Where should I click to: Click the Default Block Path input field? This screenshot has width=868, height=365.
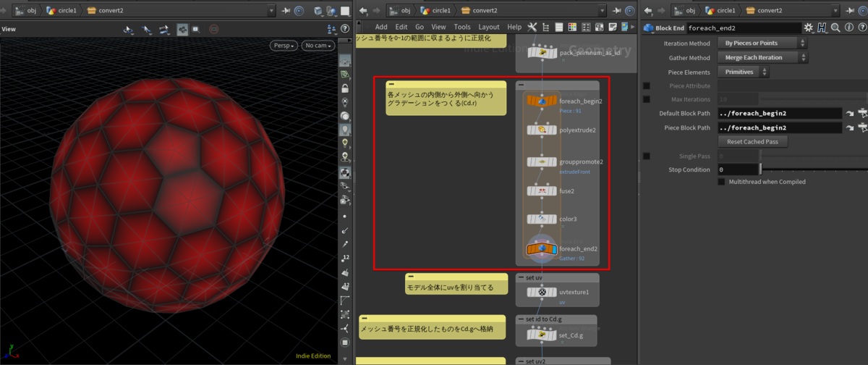(780, 114)
